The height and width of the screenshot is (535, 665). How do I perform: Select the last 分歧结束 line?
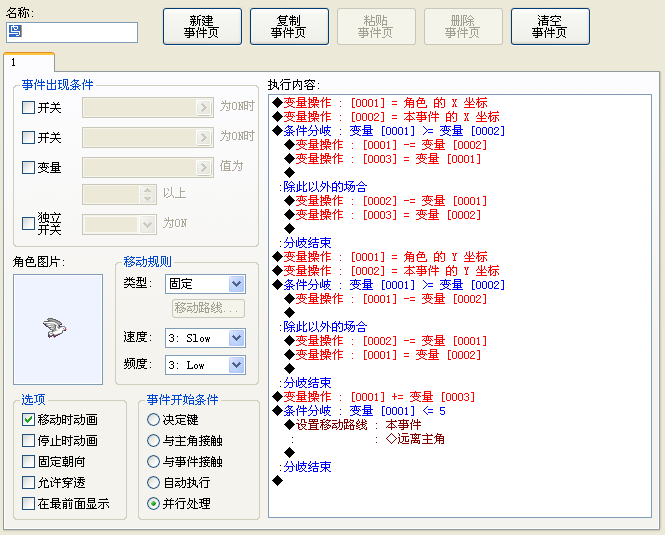[305, 467]
